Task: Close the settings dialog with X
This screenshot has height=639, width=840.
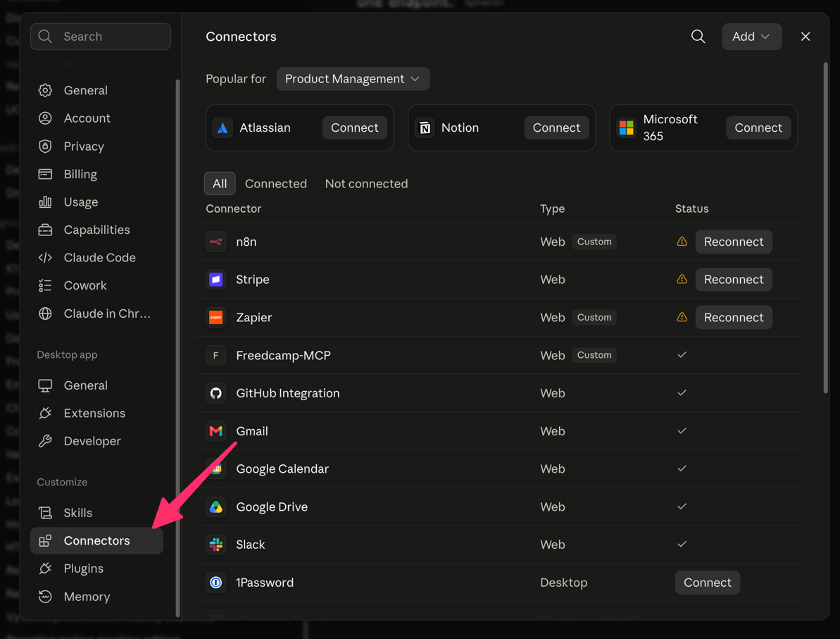Action: point(805,37)
